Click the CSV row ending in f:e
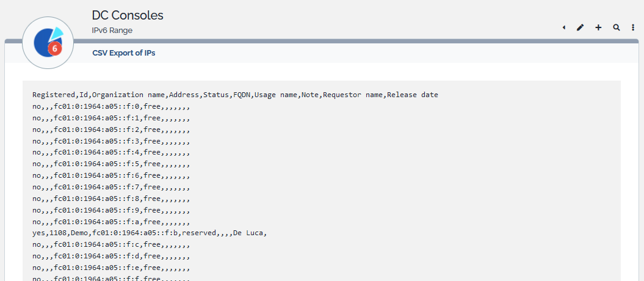This screenshot has width=644, height=281. (111, 268)
